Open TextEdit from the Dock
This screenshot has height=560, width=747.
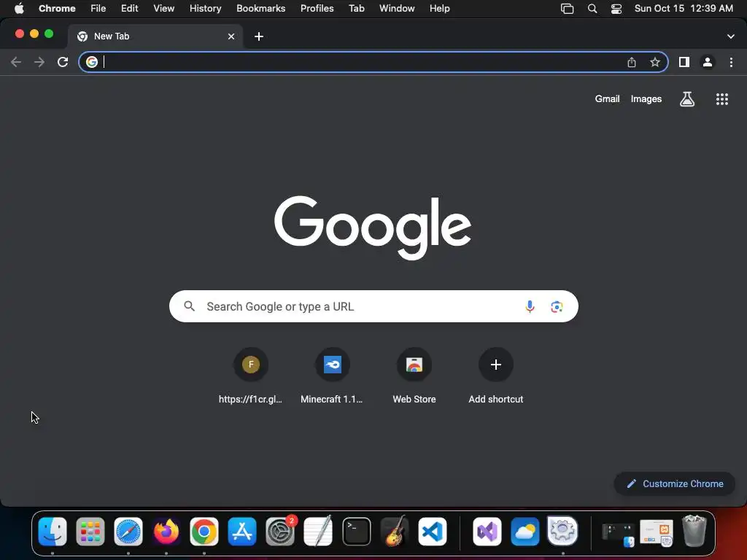point(318,532)
